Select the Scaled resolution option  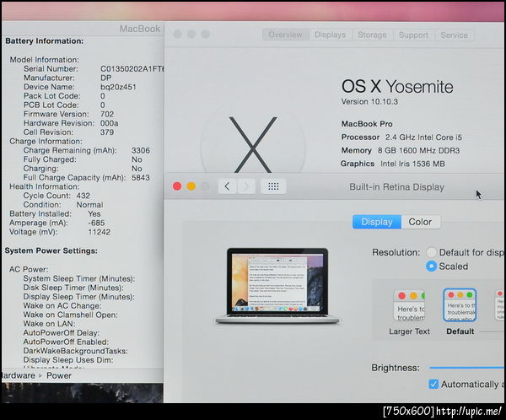coord(431,266)
